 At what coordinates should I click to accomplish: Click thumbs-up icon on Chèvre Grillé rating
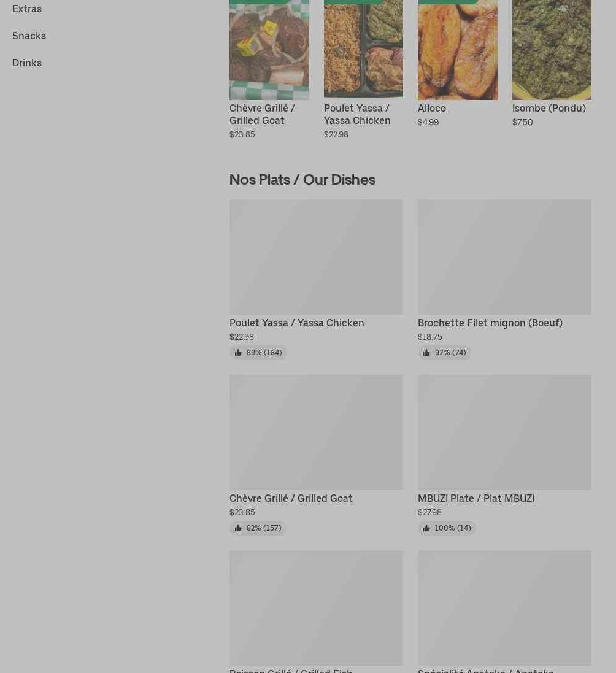tap(238, 528)
